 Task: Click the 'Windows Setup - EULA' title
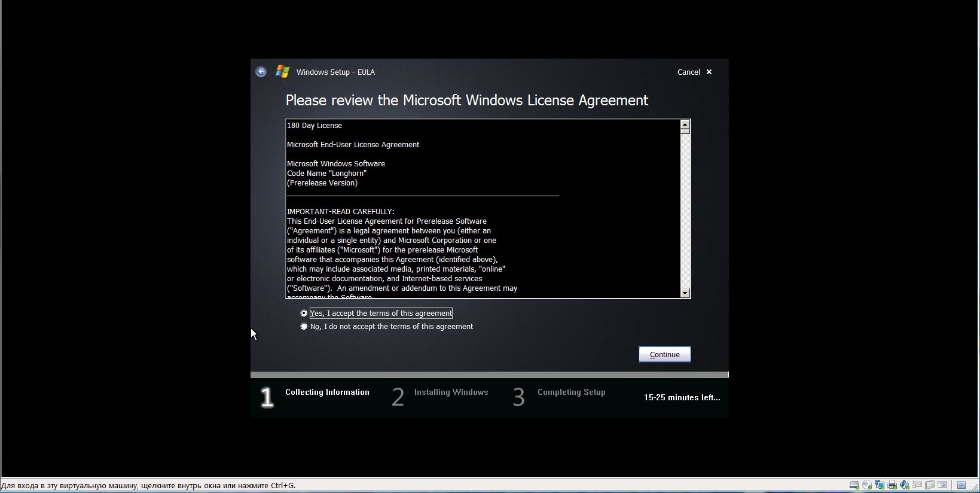click(335, 72)
